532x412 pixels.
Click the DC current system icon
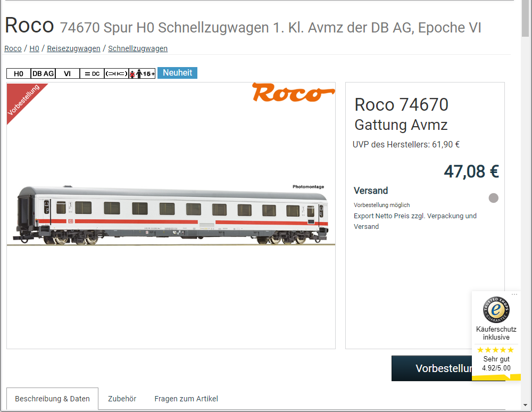92,73
